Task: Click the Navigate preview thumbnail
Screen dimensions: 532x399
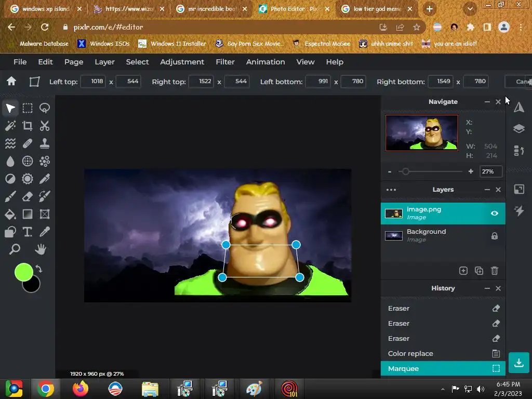Action: click(x=422, y=132)
